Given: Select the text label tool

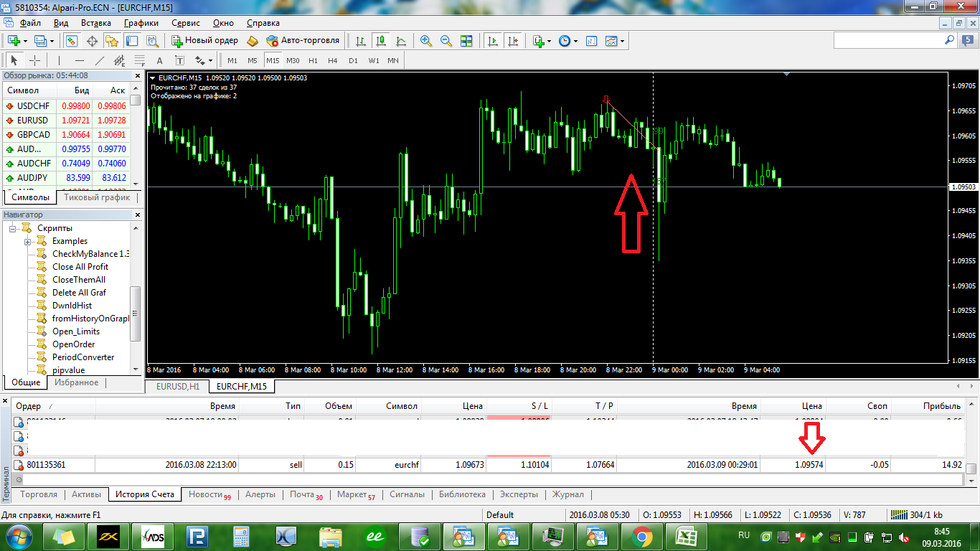Looking at the screenshot, I should 179,60.
